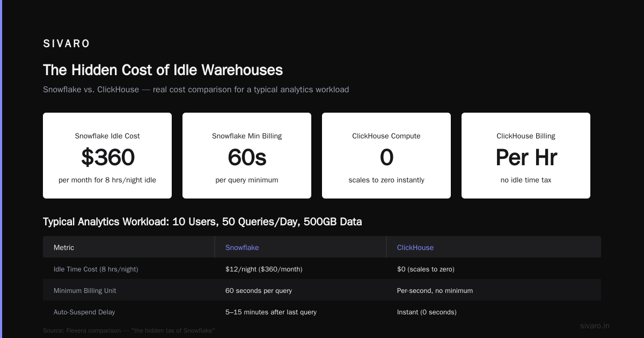Image resolution: width=644 pixels, height=338 pixels.
Task: Click the 'ClickHouse Compute' card label
Action: [x=386, y=136]
